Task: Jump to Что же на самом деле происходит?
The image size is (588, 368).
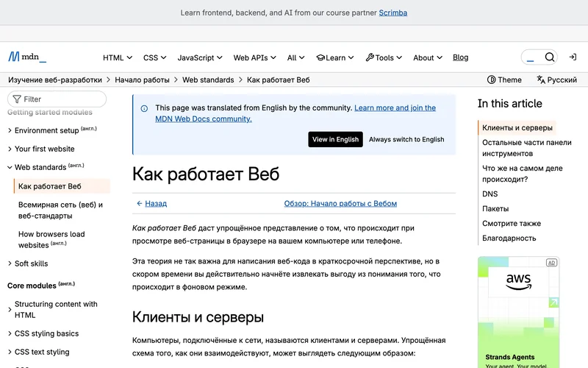Action: (522, 174)
